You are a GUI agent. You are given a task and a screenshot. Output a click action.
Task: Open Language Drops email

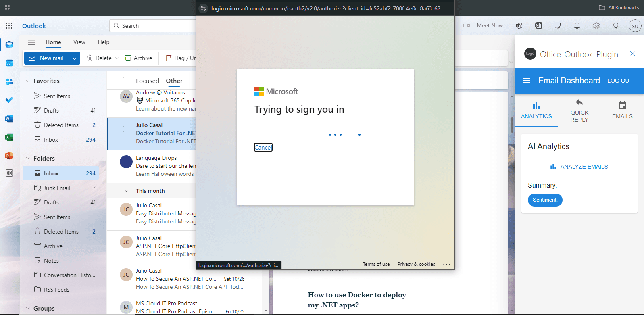tap(152, 166)
